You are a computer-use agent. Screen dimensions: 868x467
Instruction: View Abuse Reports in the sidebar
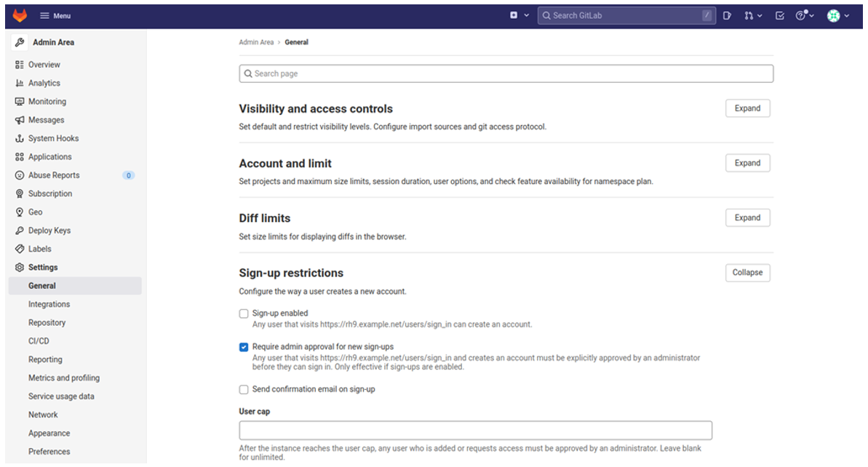[53, 175]
